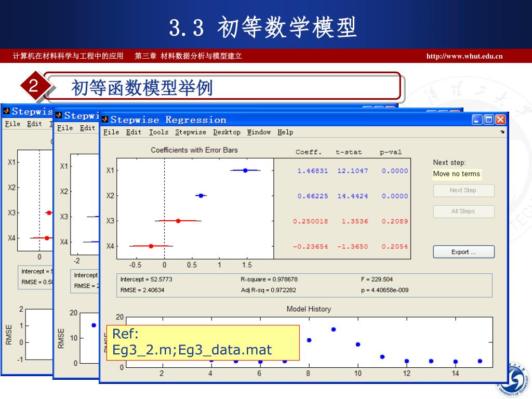
Task: Click the p = 4.40658e-009 text
Action: pyautogui.click(x=385, y=290)
